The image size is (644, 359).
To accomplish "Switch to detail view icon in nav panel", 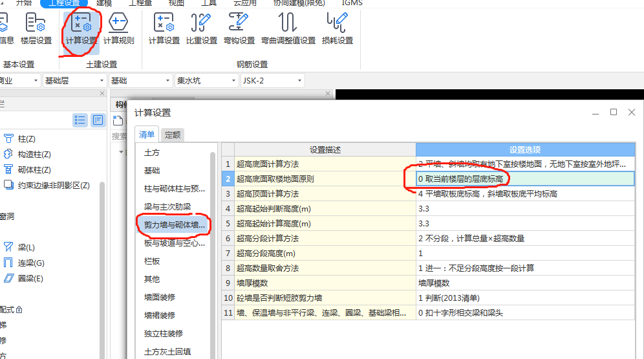I will tap(98, 120).
